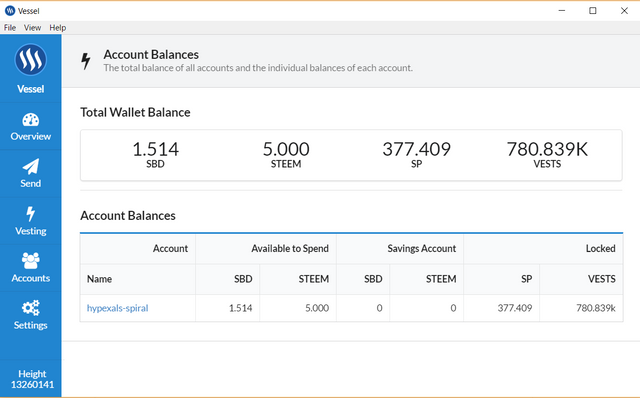Click the Steem logo in the sidebar
This screenshot has height=398, width=640.
31,60
